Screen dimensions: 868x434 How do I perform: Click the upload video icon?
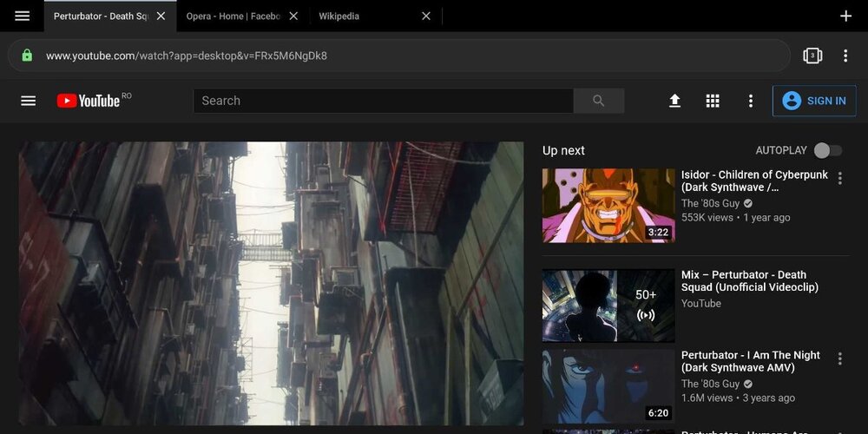(674, 101)
